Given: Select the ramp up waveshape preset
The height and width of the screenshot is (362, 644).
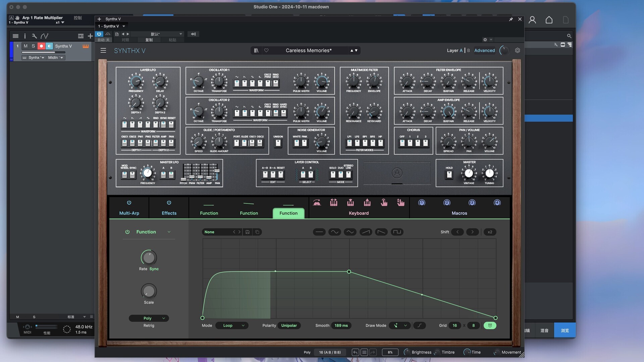Looking at the screenshot, I should point(366,232).
